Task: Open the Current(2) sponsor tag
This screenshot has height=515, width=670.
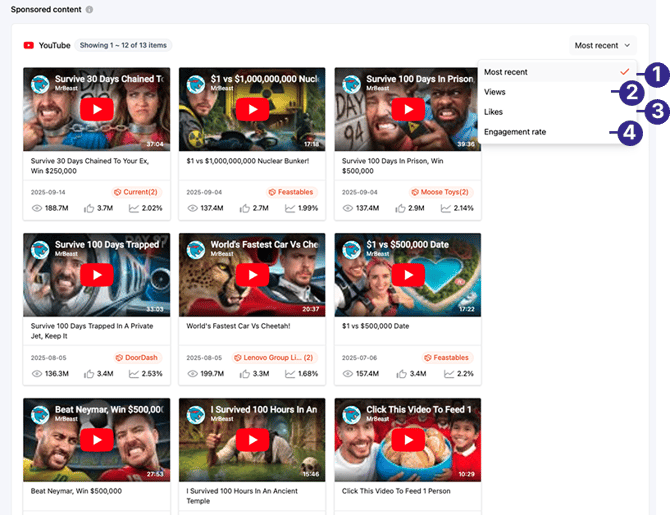Action: 135,192
